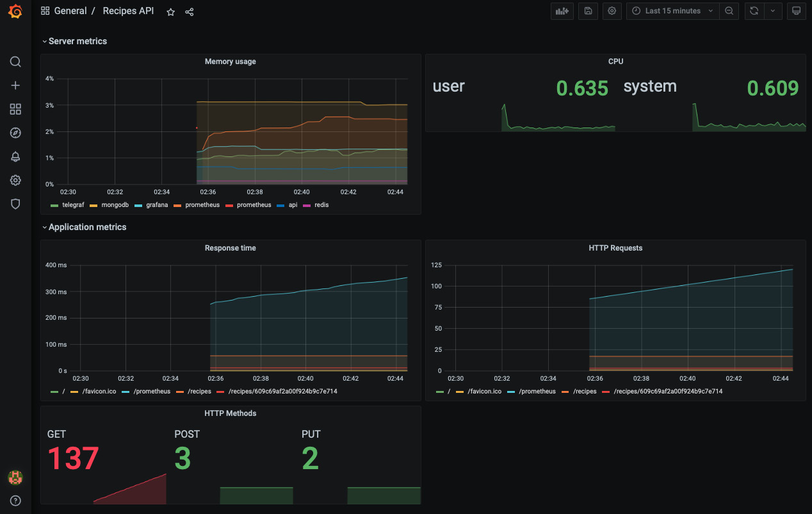Open dashboard settings gear in top toolbar
Image resolution: width=812 pixels, height=514 pixels.
(612, 11)
